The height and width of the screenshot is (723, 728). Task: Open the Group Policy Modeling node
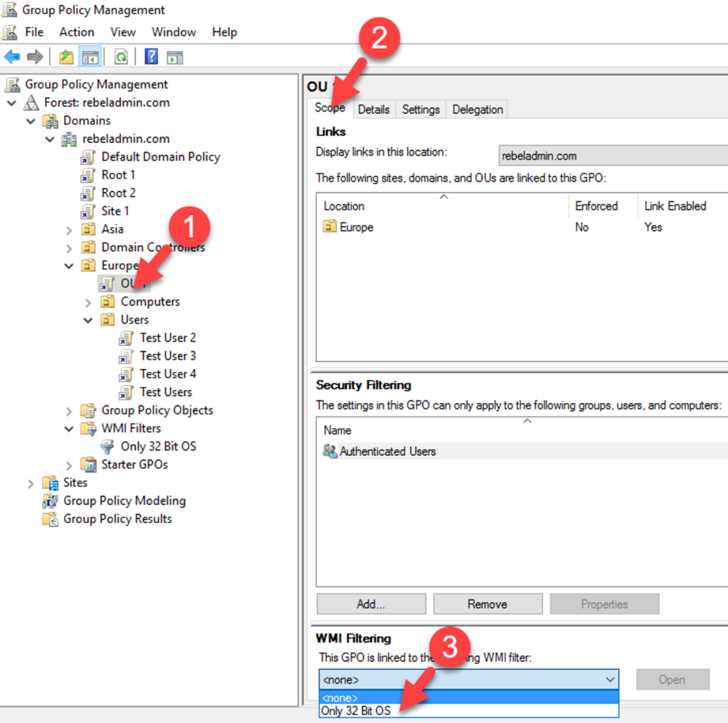coord(124,500)
